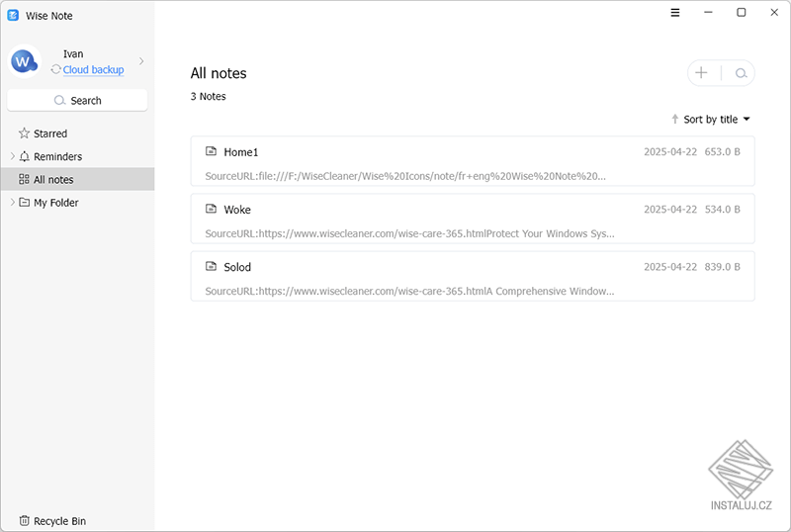The width and height of the screenshot is (791, 532).
Task: Click the magnifier search icon near plus
Action: click(741, 74)
